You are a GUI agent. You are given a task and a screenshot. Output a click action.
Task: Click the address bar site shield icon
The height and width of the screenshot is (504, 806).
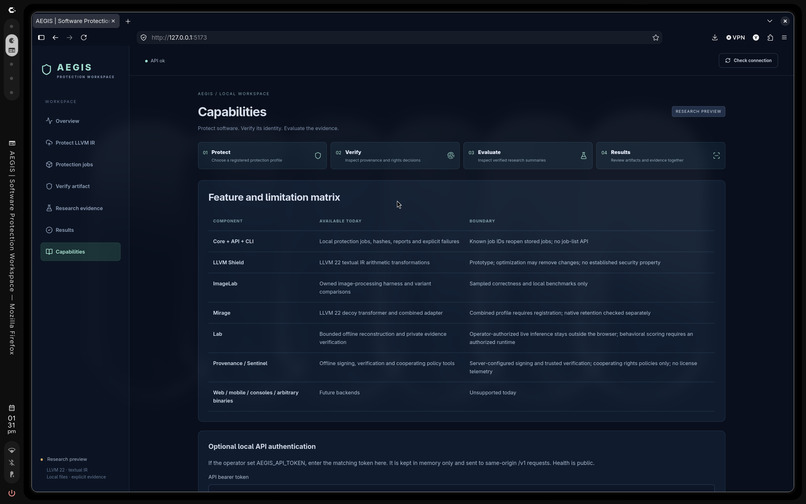click(143, 38)
